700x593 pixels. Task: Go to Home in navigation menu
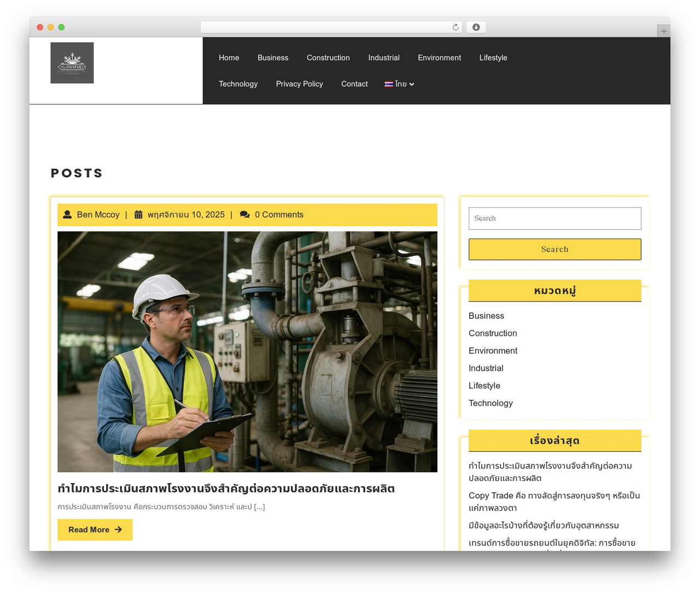[x=229, y=58]
